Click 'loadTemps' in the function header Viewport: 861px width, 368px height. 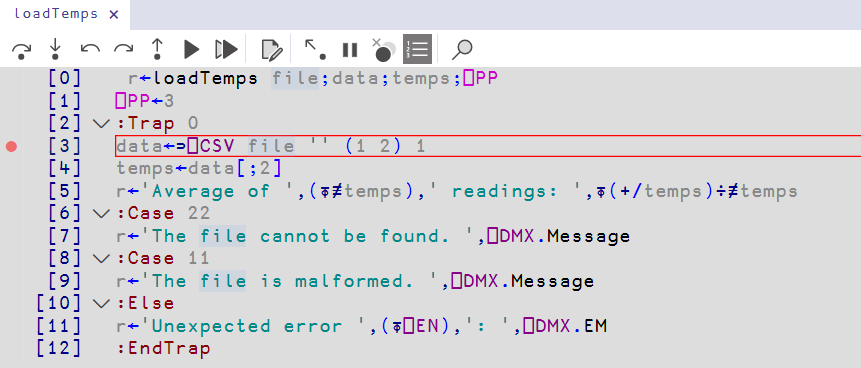(x=205, y=79)
